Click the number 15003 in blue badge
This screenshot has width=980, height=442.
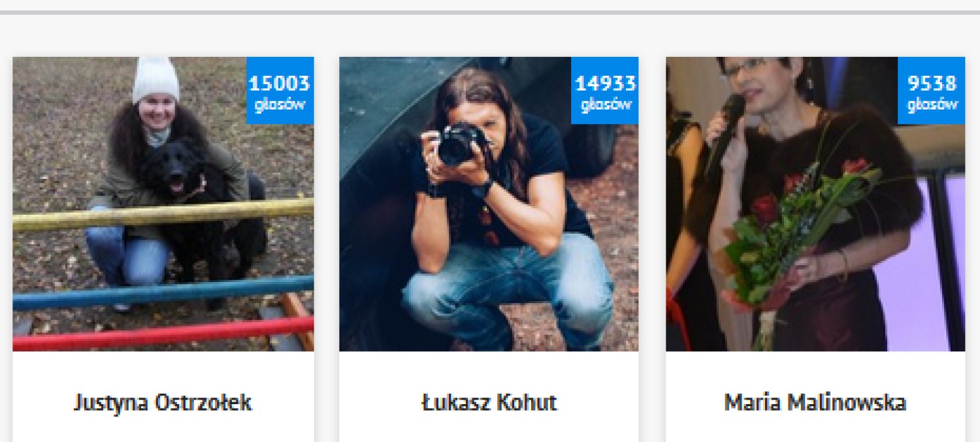(x=280, y=83)
